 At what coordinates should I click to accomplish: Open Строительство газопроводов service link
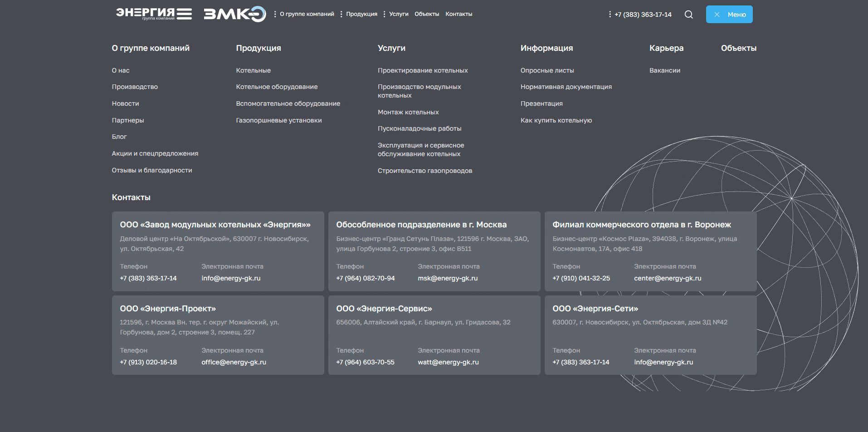coord(424,171)
